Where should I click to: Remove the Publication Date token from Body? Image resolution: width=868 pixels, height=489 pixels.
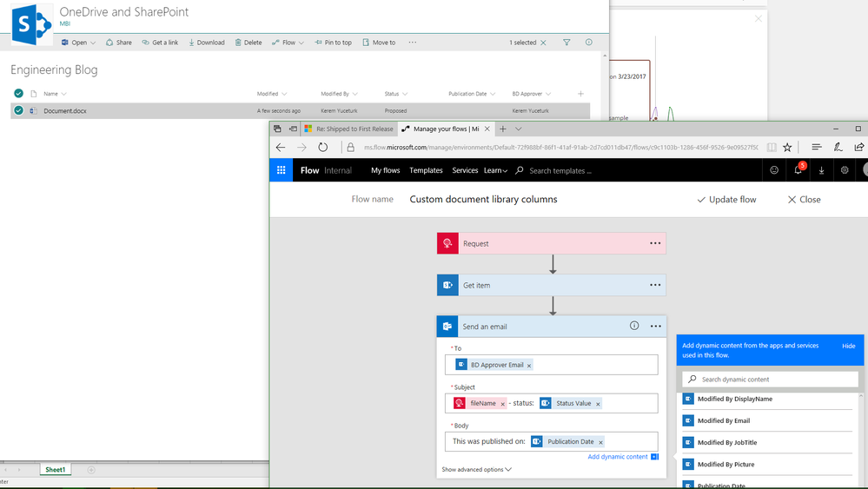(600, 443)
